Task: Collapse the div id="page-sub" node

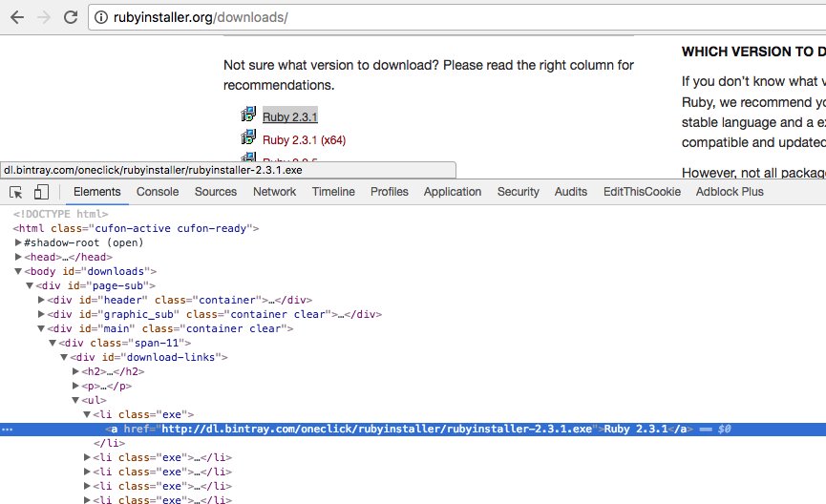Action: 30,285
